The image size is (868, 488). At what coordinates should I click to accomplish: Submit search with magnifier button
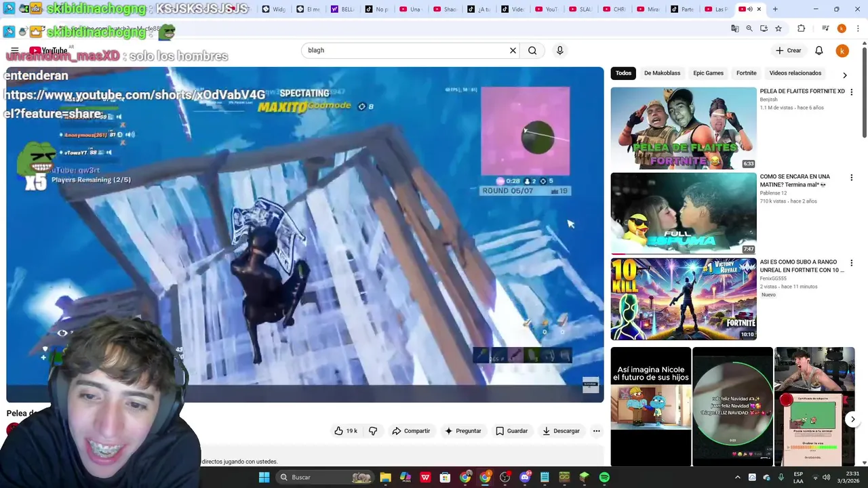click(532, 50)
